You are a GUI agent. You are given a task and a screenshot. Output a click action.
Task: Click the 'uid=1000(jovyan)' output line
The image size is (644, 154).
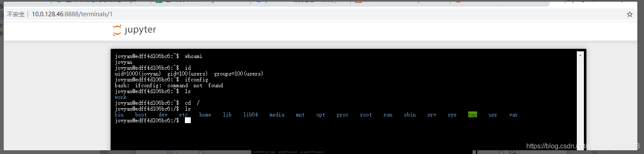(x=189, y=74)
